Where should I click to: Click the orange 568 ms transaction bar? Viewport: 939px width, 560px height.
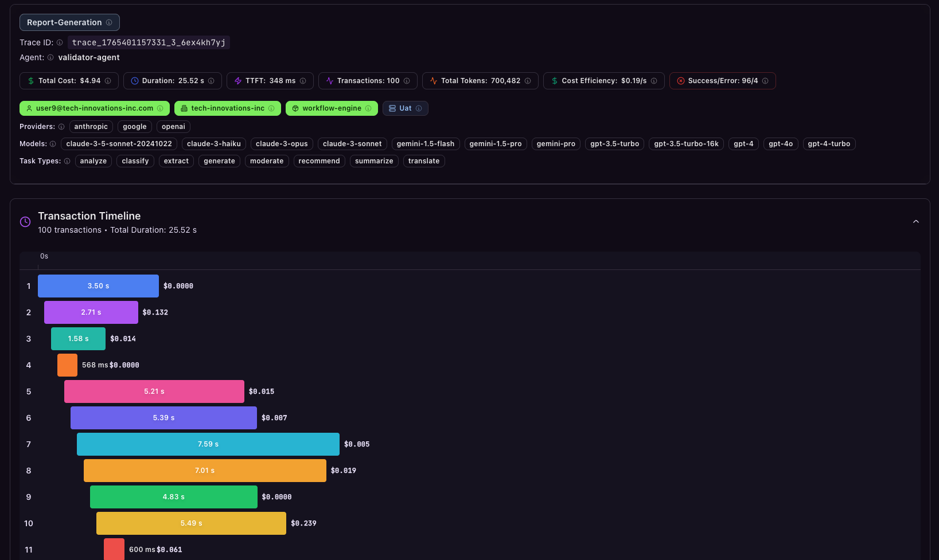[67, 365]
